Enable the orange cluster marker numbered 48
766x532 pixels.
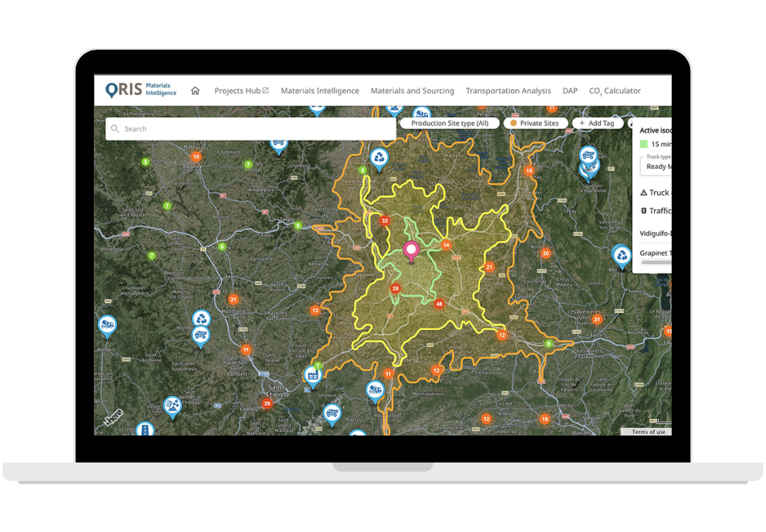[x=439, y=303]
